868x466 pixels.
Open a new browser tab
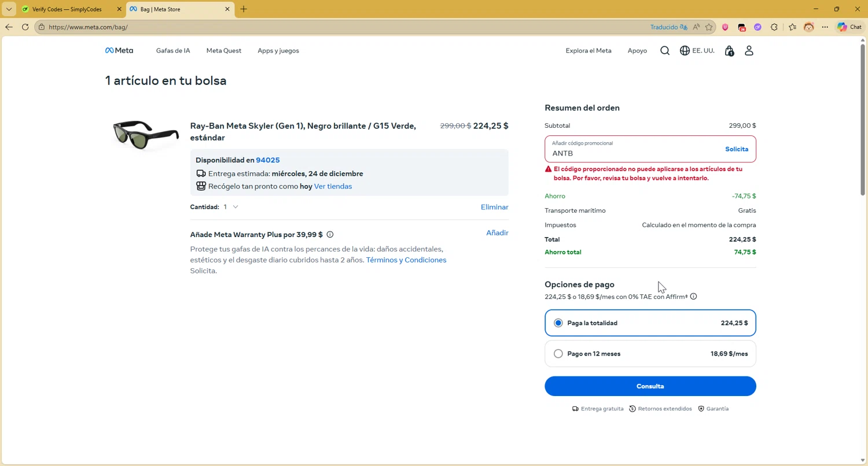(244, 9)
